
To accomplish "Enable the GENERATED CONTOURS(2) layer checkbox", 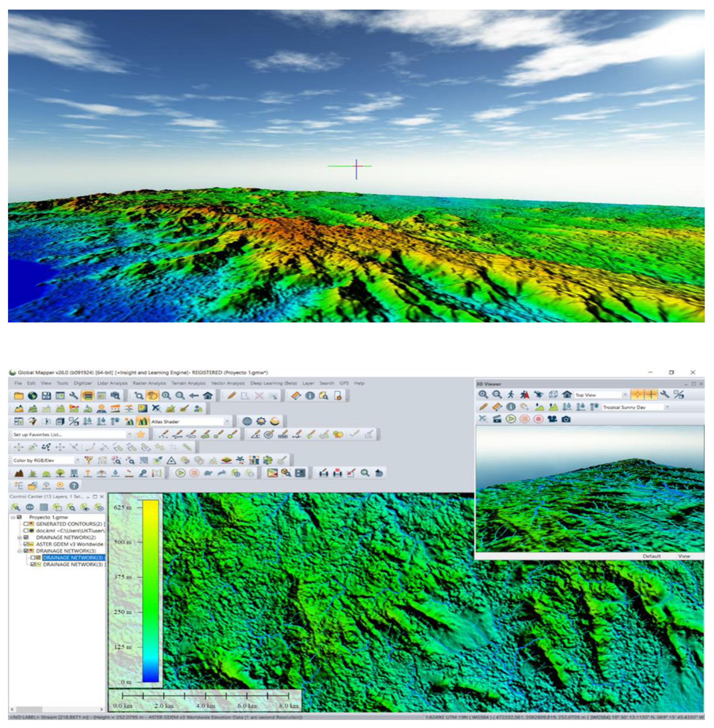I will click(x=26, y=524).
